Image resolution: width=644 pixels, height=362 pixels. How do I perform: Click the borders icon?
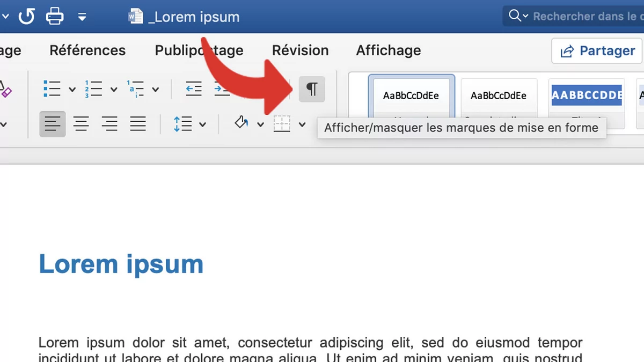click(x=282, y=124)
